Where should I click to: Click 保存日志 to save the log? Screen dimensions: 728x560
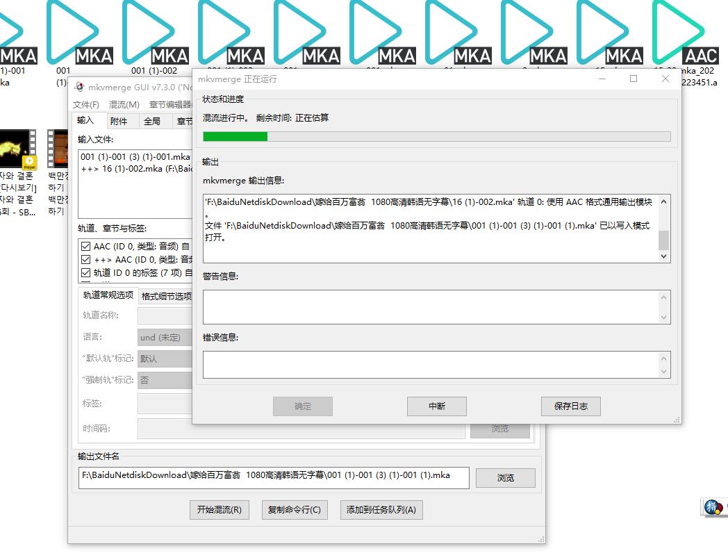(570, 406)
